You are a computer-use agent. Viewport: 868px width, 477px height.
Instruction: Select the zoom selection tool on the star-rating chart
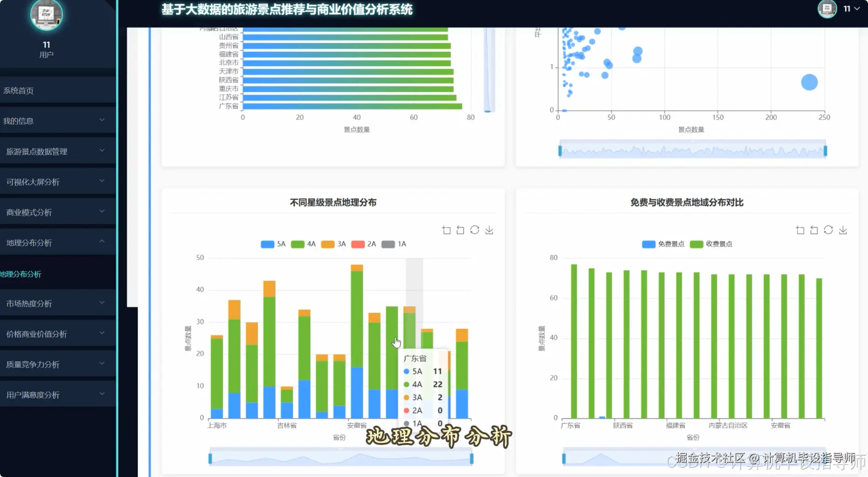pos(446,229)
